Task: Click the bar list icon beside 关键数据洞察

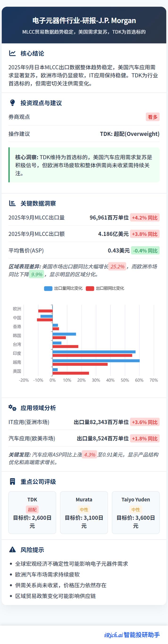Action: click(x=12, y=203)
